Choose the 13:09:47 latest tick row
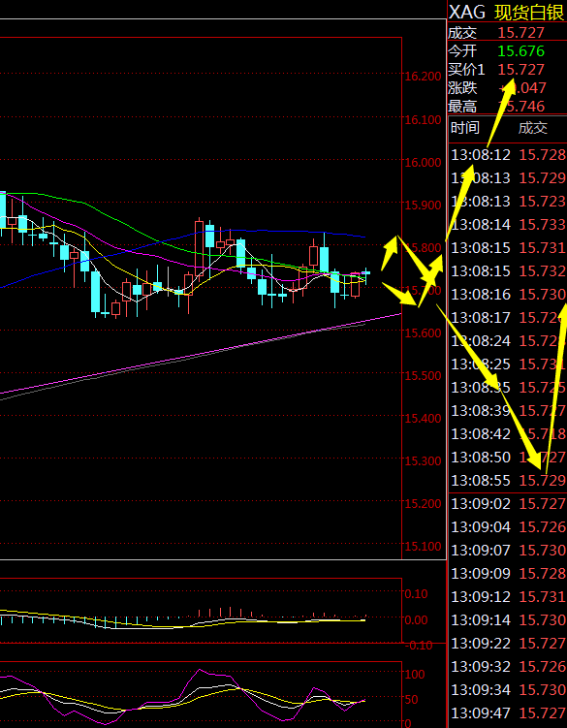 pos(508,713)
